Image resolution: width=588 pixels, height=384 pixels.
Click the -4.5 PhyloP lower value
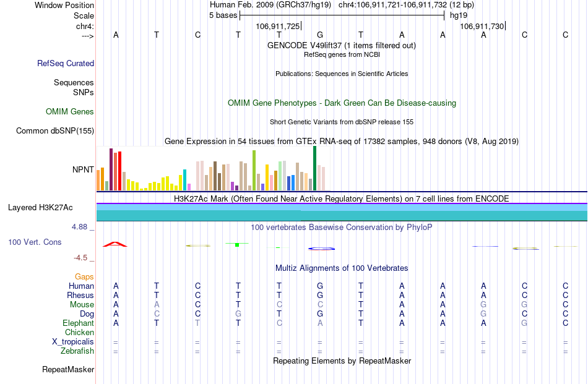pyautogui.click(x=80, y=258)
